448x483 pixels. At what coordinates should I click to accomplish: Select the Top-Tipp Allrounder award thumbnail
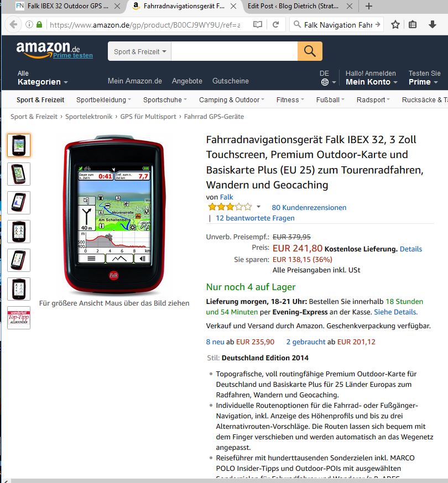[x=19, y=318]
